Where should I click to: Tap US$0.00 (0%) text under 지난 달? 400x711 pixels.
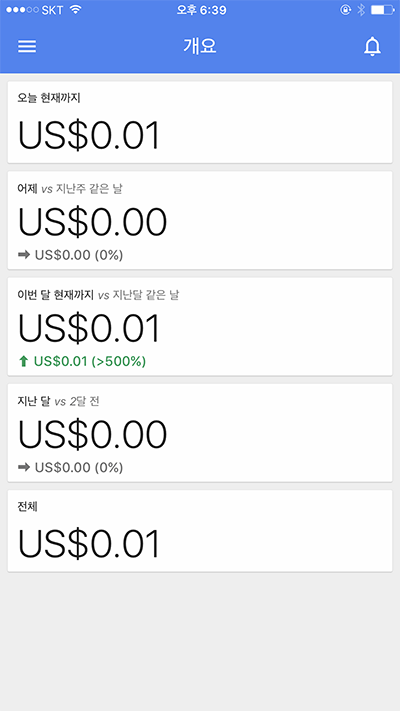pyautogui.click(x=79, y=468)
